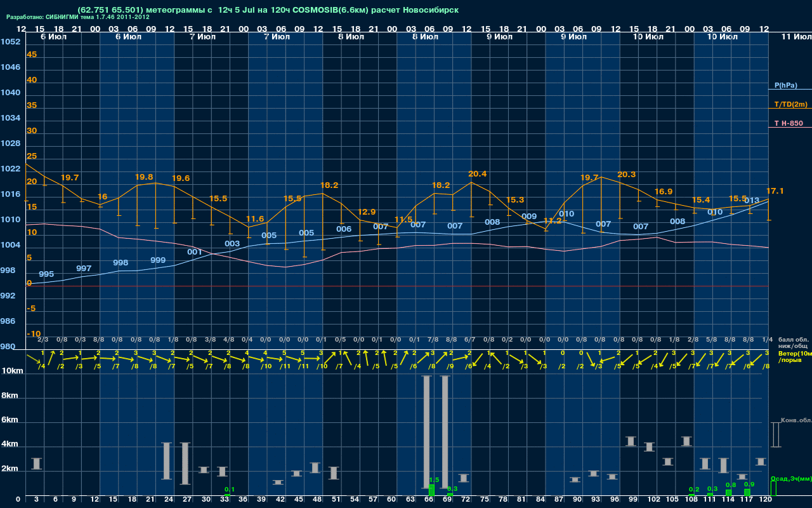Click the 013 pressure value on the curve
Image resolution: width=812 pixels, height=508 pixels.
752,201
